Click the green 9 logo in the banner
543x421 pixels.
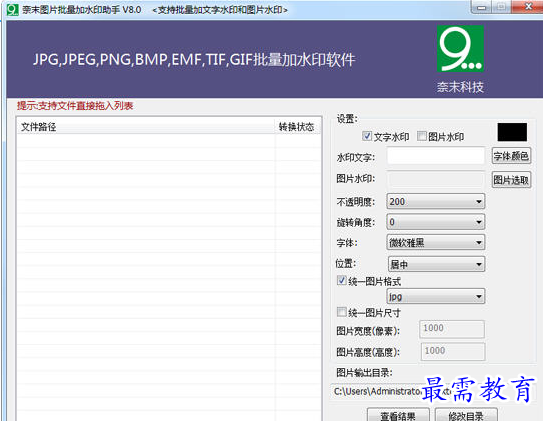point(460,48)
